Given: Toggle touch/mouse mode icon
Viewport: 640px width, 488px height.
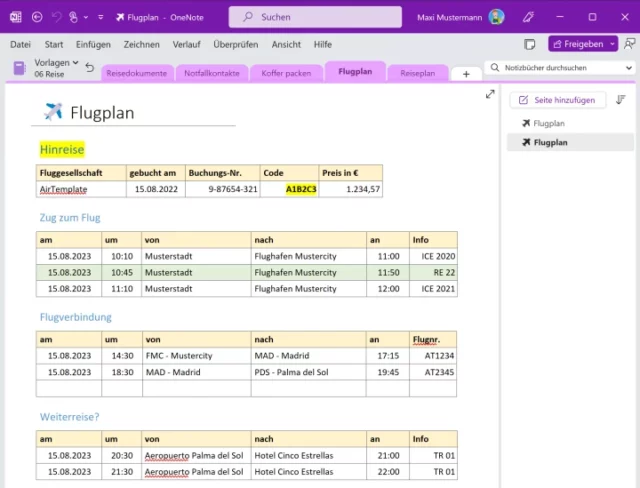Looking at the screenshot, I should [73, 17].
